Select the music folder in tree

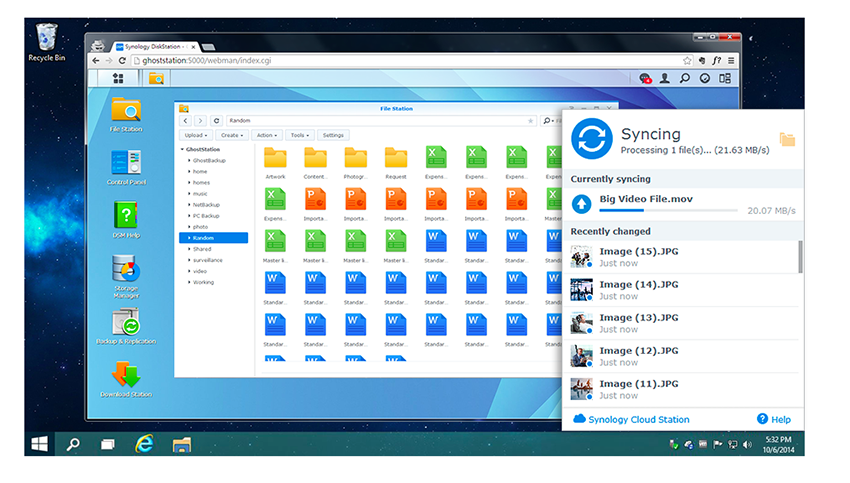200,194
